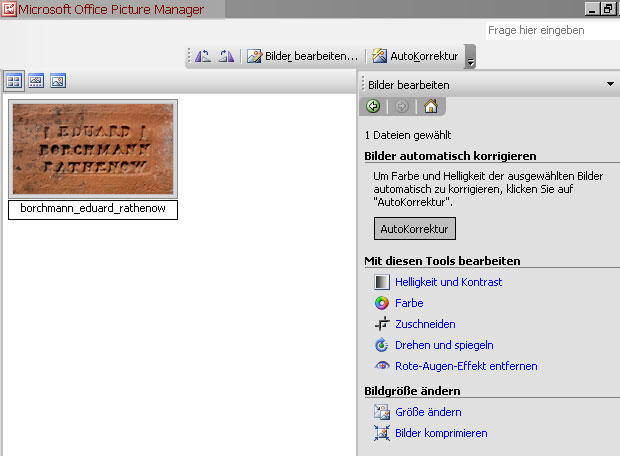This screenshot has width=620, height=456.
Task: Click the Helligkeit und Kontrast icon
Action: pyautogui.click(x=381, y=282)
